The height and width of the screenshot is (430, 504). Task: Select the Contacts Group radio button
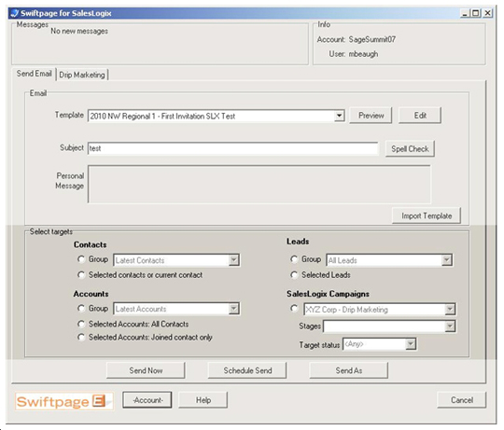(81, 259)
